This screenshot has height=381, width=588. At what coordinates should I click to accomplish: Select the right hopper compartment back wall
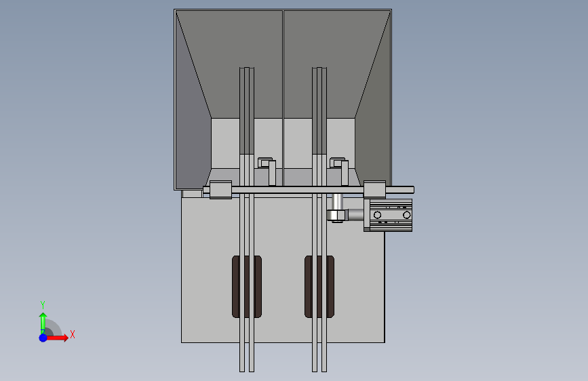pos(338,64)
